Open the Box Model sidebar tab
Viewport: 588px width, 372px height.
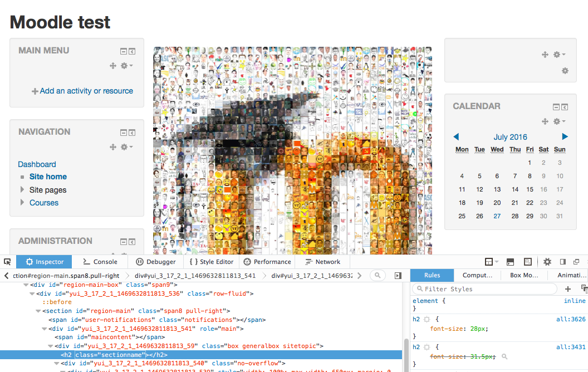pos(524,275)
